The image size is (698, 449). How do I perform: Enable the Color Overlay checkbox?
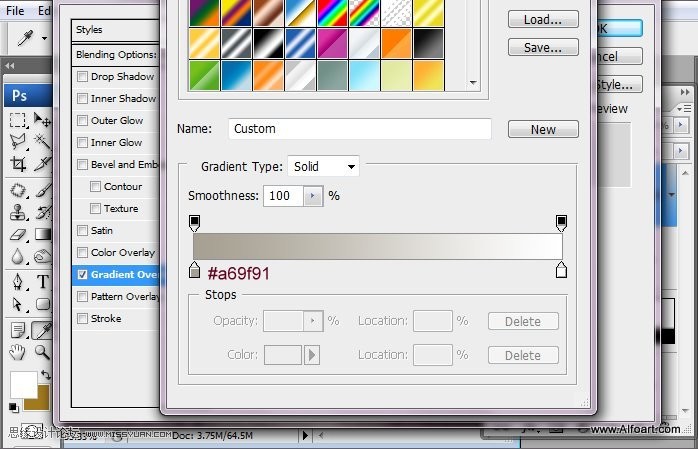point(82,252)
